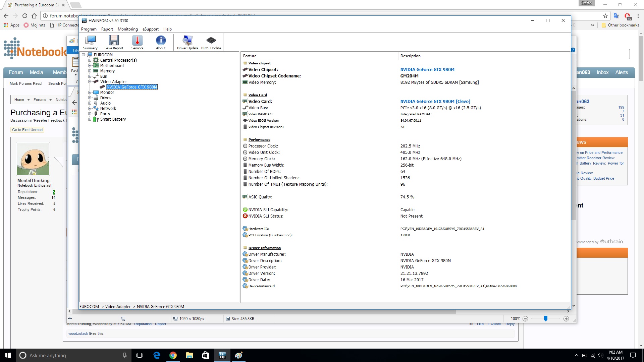Expand the Central Processor(s) tree node

coord(90,60)
